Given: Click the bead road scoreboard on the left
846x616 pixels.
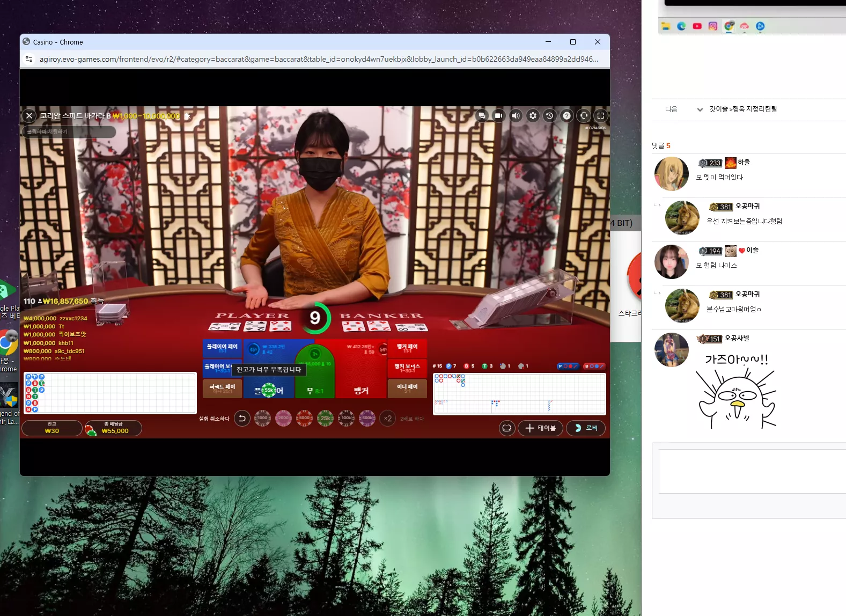Looking at the screenshot, I should tap(110, 393).
